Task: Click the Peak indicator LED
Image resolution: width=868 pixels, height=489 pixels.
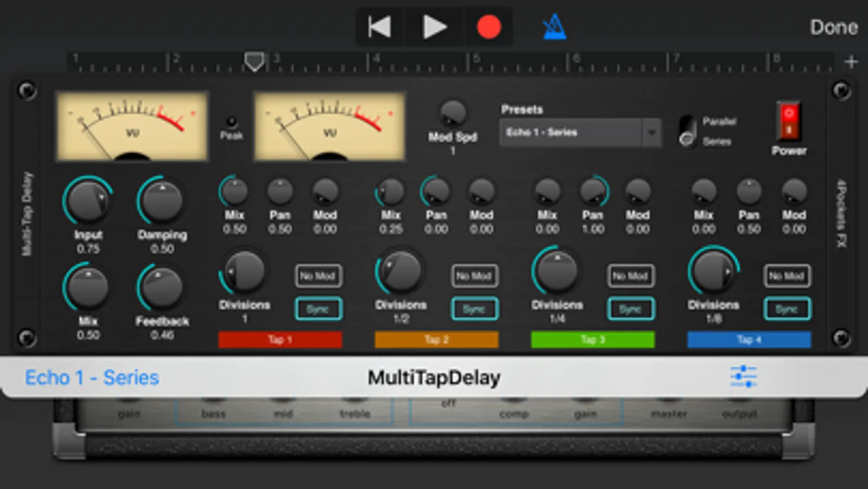Action: coord(232,121)
